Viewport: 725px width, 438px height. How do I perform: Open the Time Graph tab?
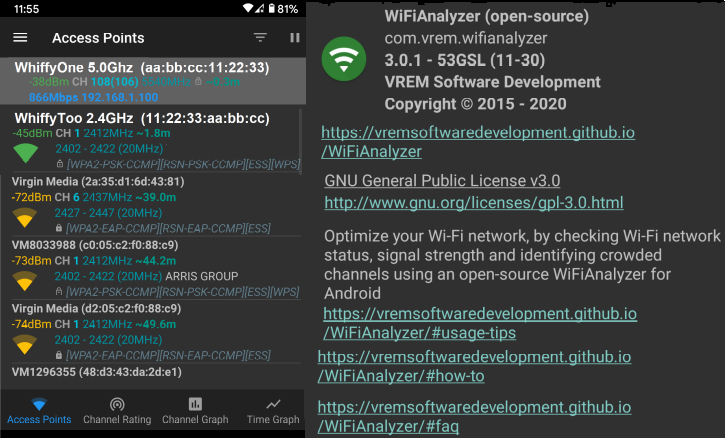[x=273, y=411]
